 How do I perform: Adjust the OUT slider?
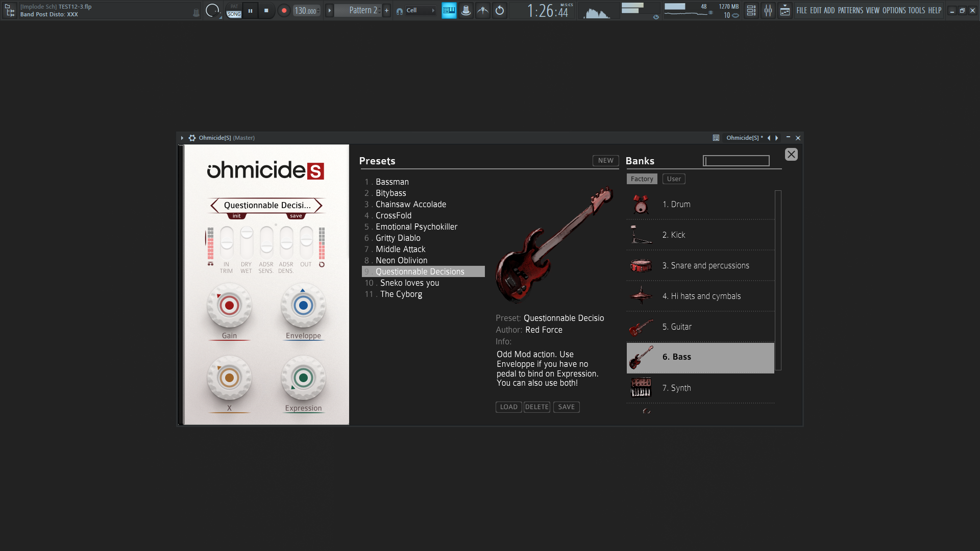(306, 242)
